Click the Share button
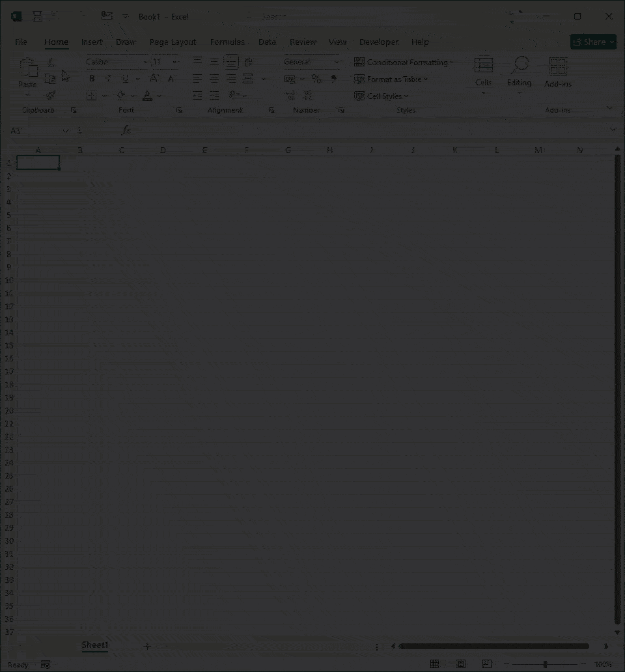625x672 pixels. pos(593,42)
